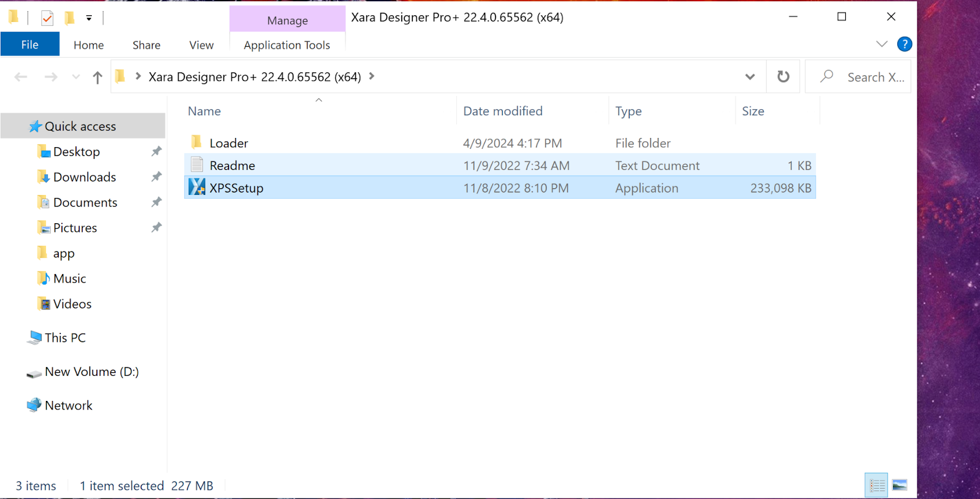Click the File folder type cell
This screenshot has width=980, height=499.
click(643, 143)
